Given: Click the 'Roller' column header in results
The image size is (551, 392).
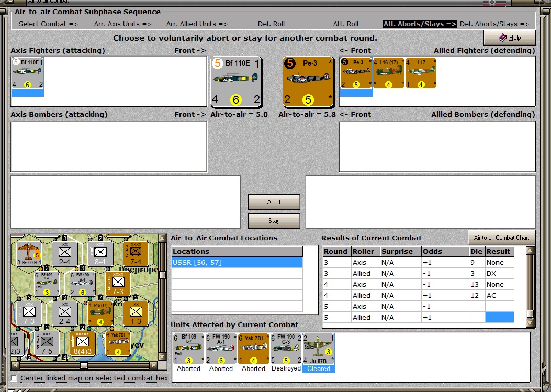Looking at the screenshot, I should [365, 251].
